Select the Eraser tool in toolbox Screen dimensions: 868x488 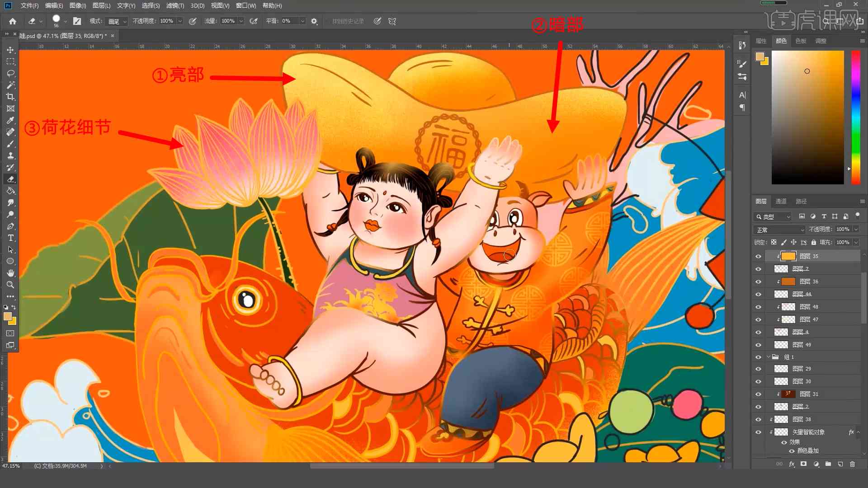coord(10,179)
